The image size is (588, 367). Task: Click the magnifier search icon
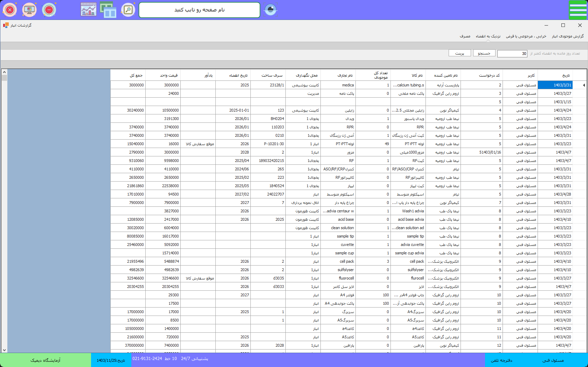pyautogui.click(x=128, y=10)
